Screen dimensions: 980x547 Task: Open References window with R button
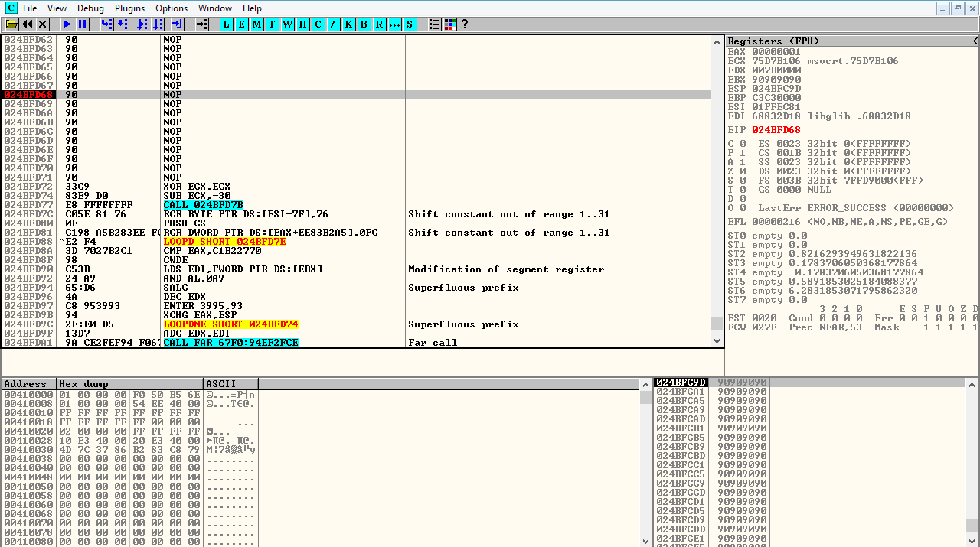click(x=380, y=24)
